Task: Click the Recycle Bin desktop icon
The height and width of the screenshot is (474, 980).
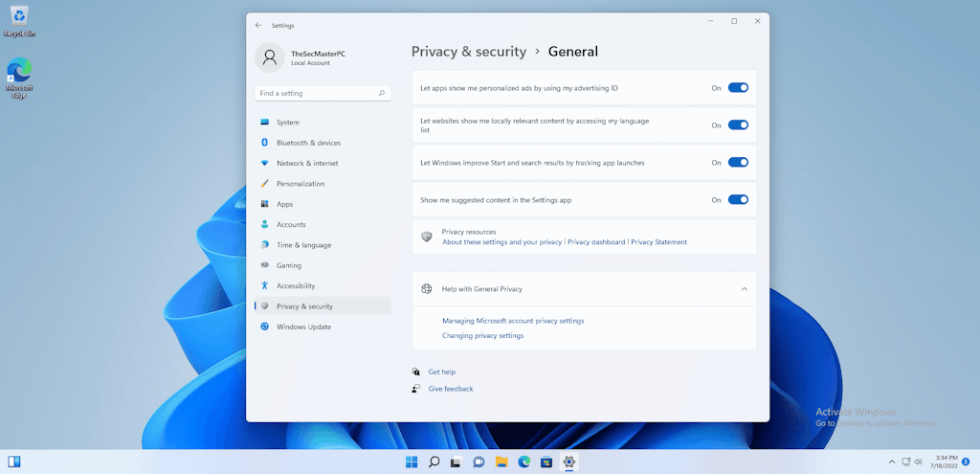Action: click(x=19, y=21)
